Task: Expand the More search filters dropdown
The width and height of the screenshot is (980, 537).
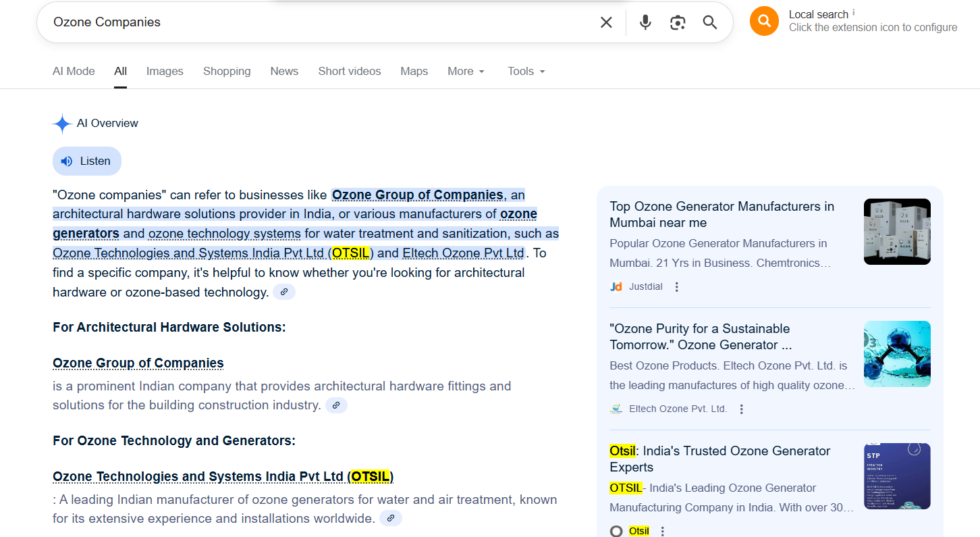Action: coord(466,71)
